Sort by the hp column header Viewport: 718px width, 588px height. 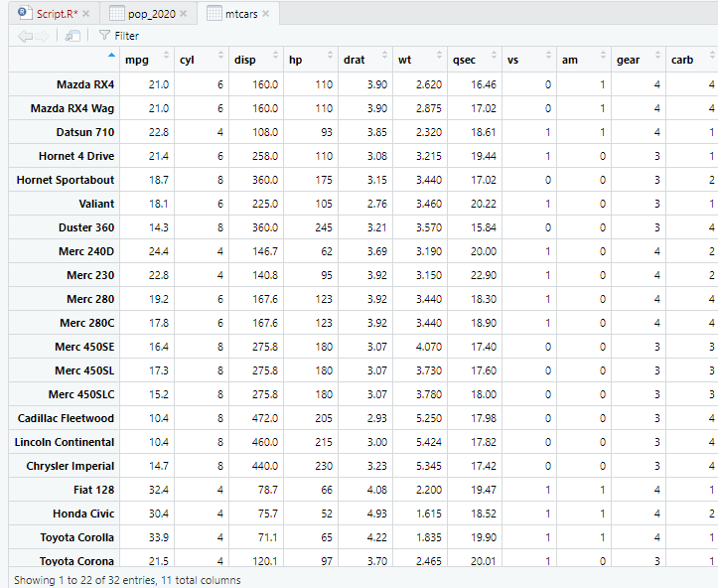tap(311, 60)
